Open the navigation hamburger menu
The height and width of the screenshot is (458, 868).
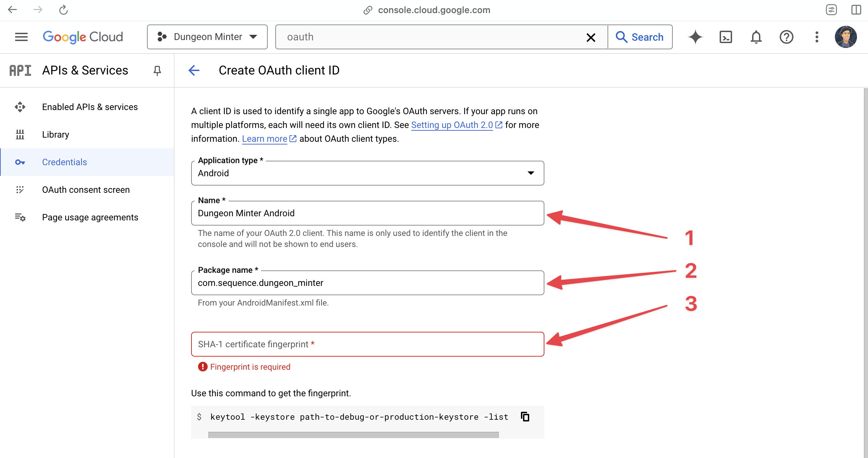(x=21, y=37)
